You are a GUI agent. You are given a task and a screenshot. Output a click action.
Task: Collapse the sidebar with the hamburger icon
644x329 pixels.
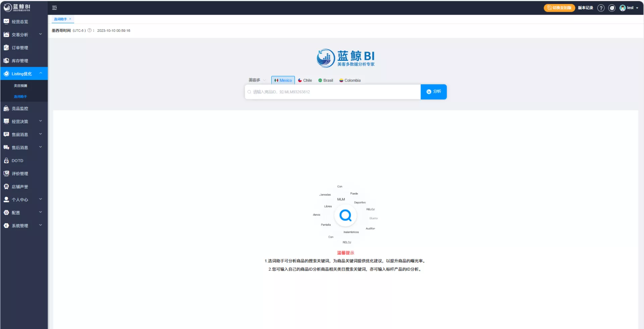pyautogui.click(x=54, y=8)
